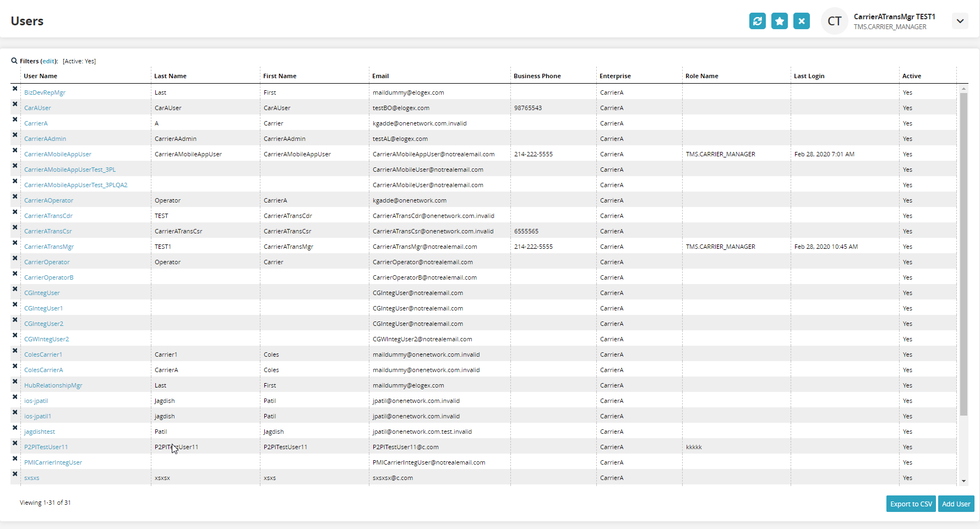Click the filters magnifying glass icon
Screen dimensions: 980x529
14,61
